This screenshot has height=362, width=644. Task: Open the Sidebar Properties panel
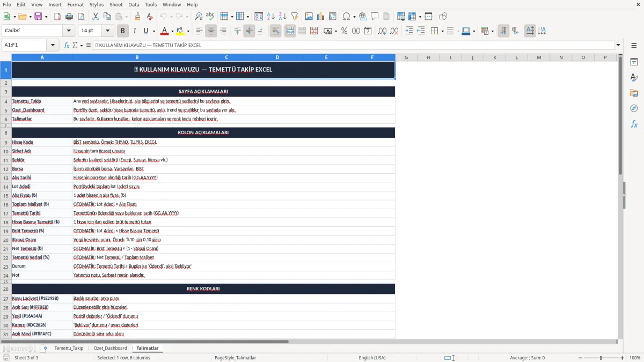point(634,62)
